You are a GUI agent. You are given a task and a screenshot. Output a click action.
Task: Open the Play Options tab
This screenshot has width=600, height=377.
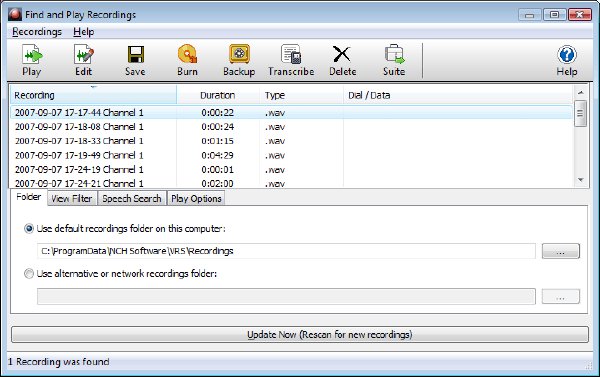pyautogui.click(x=196, y=199)
